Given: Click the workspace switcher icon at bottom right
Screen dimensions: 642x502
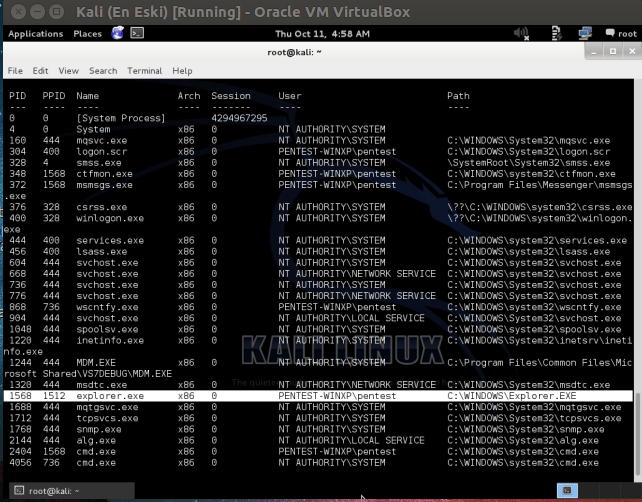Looking at the screenshot, I should coord(567,490).
